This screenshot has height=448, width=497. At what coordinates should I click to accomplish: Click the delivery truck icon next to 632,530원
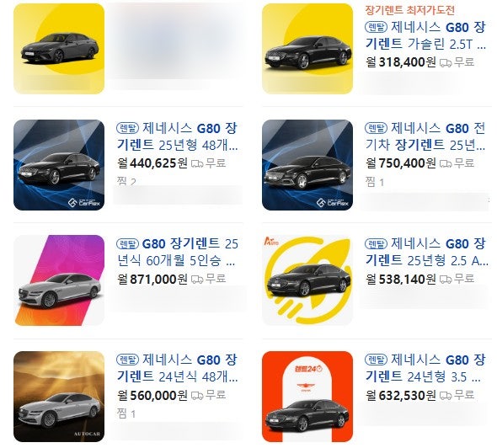(446, 396)
